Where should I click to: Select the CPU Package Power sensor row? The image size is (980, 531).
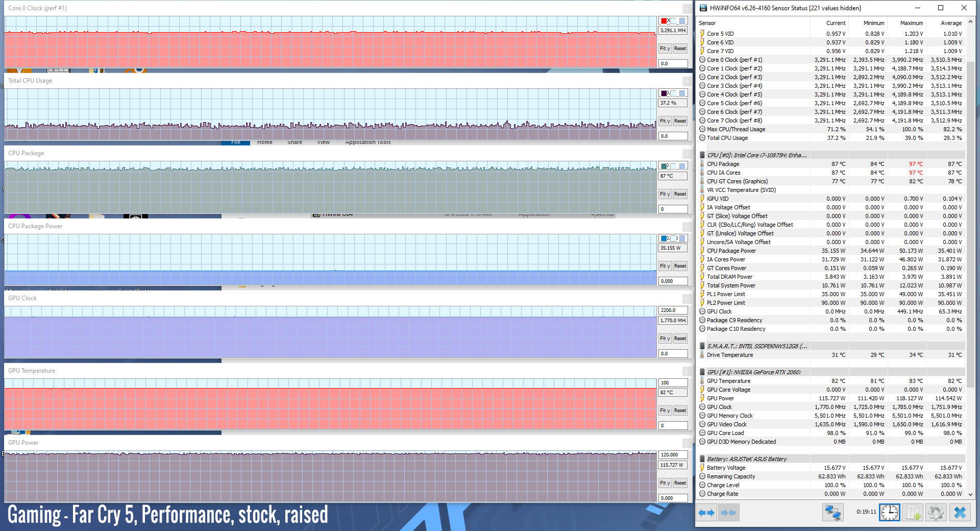[831, 251]
